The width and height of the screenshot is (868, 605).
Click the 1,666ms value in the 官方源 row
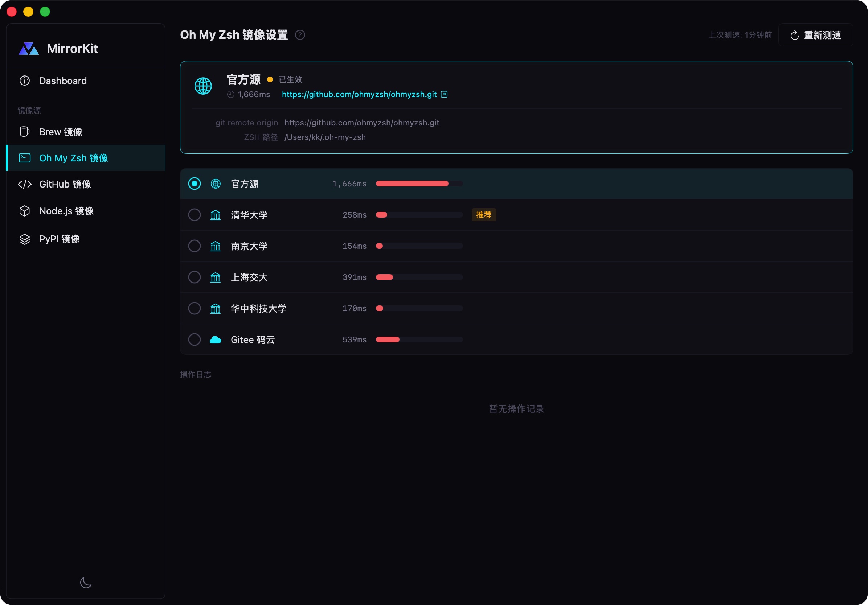pyautogui.click(x=349, y=184)
